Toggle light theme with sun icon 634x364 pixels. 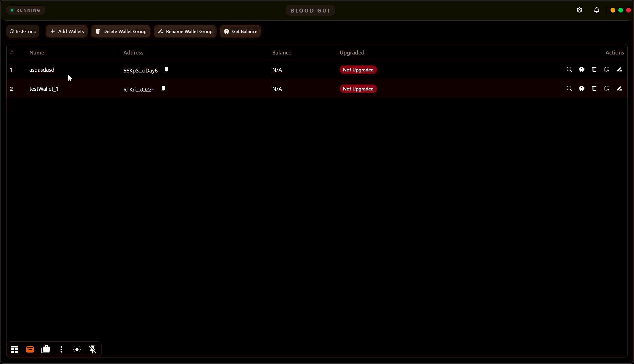[77, 349]
